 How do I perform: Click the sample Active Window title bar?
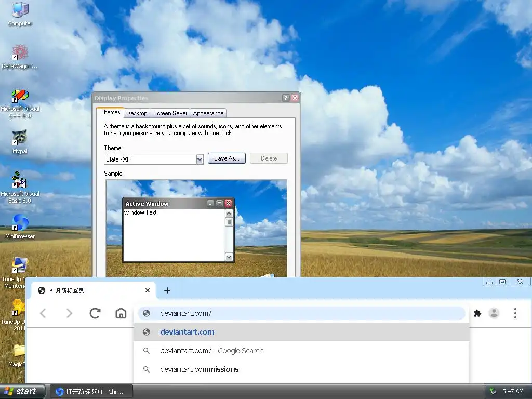tap(178, 203)
